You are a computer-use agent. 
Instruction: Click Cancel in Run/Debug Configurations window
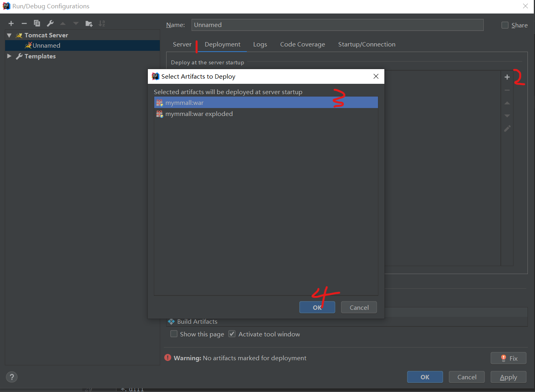pyautogui.click(x=467, y=377)
